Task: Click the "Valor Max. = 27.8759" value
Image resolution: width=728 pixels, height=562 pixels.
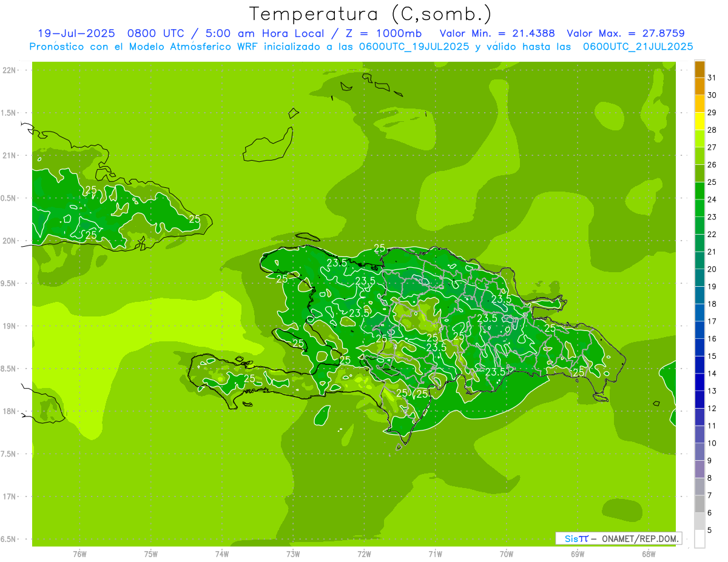Action: point(625,33)
